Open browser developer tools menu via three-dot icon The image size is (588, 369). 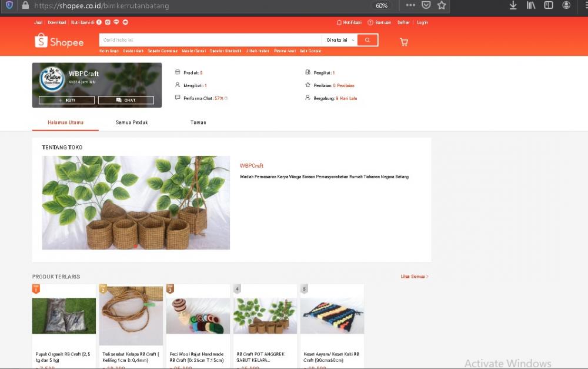tap(411, 5)
